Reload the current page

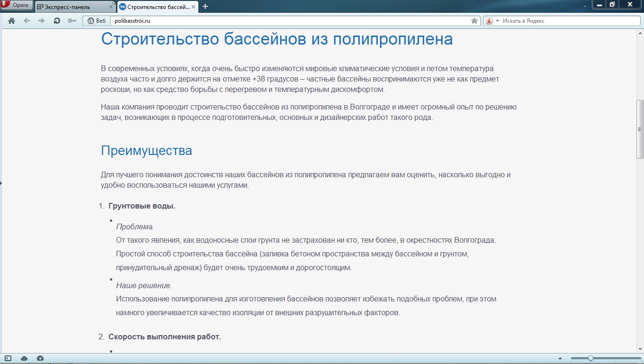tap(57, 21)
